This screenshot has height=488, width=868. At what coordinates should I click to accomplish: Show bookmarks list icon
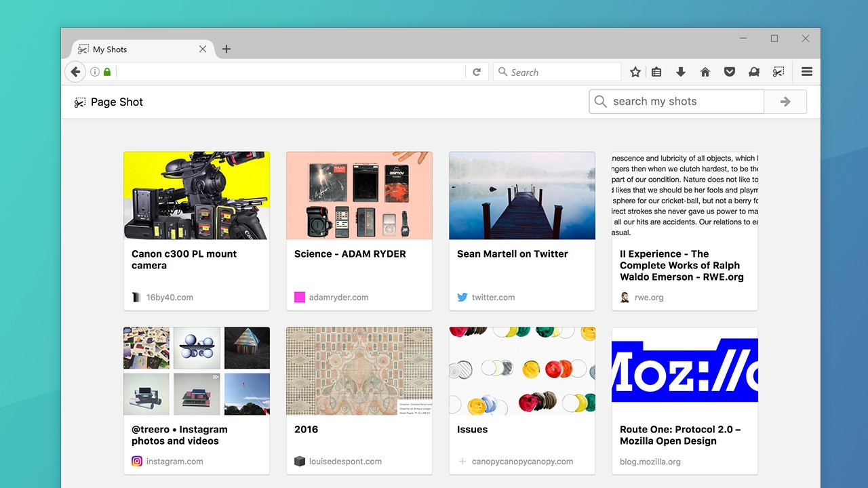pyautogui.click(x=656, y=72)
